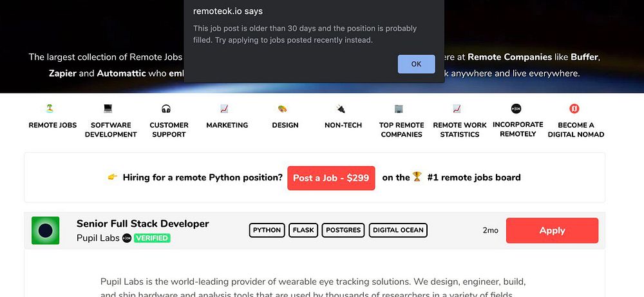
Task: Click the black OK badge next to Pupil Labs
Action: point(127,238)
